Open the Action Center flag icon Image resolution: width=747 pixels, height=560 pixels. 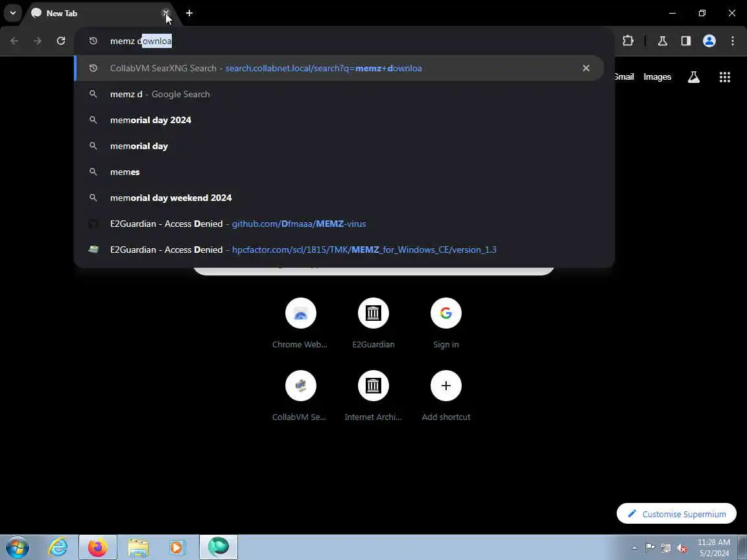(x=649, y=548)
